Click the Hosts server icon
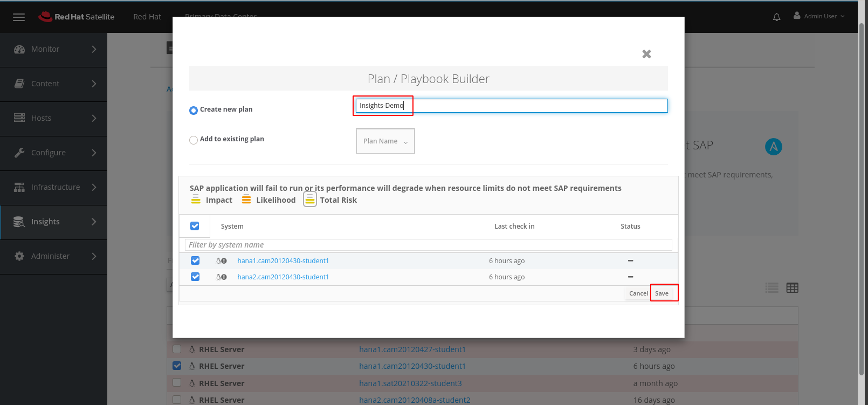 point(19,118)
